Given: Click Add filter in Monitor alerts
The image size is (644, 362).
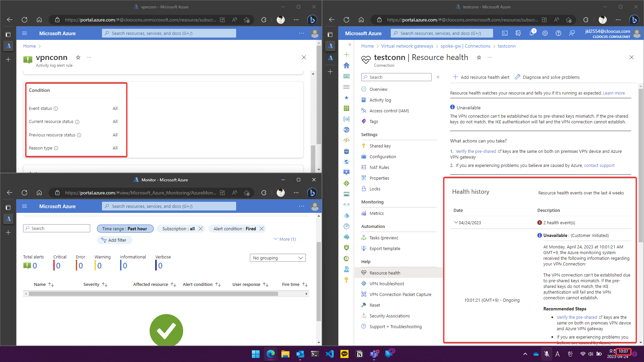Looking at the screenshot, I should pyautogui.click(x=114, y=240).
